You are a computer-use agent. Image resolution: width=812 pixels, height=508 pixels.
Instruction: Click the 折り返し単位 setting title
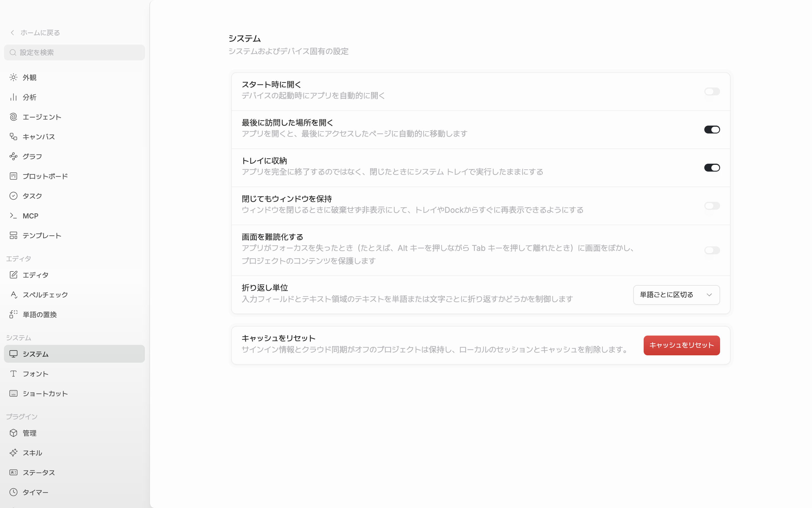tap(265, 288)
